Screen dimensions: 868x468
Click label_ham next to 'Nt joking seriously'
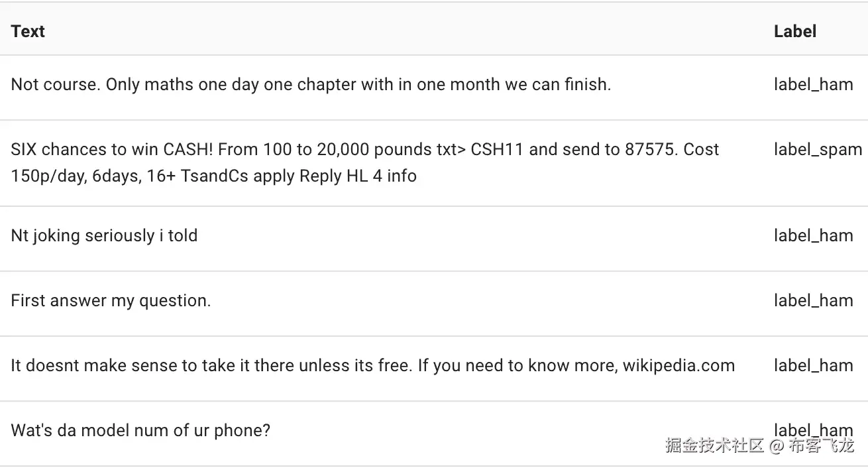click(813, 235)
